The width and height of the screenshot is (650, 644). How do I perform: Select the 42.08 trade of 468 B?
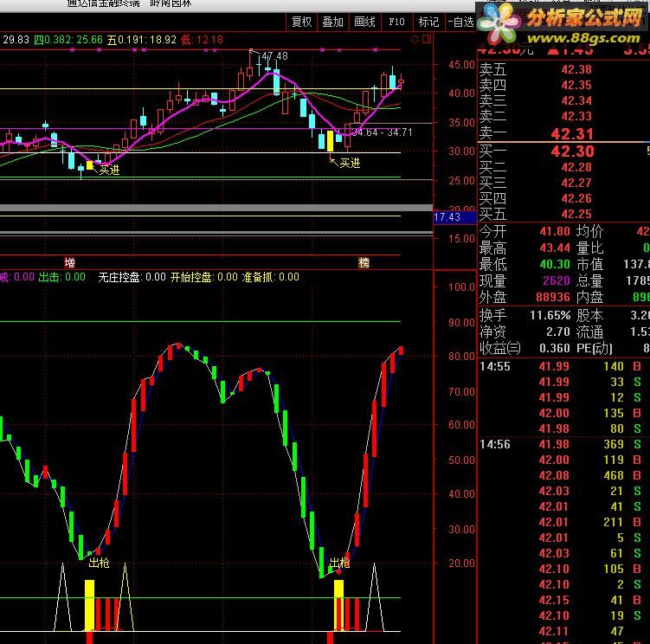click(x=563, y=475)
